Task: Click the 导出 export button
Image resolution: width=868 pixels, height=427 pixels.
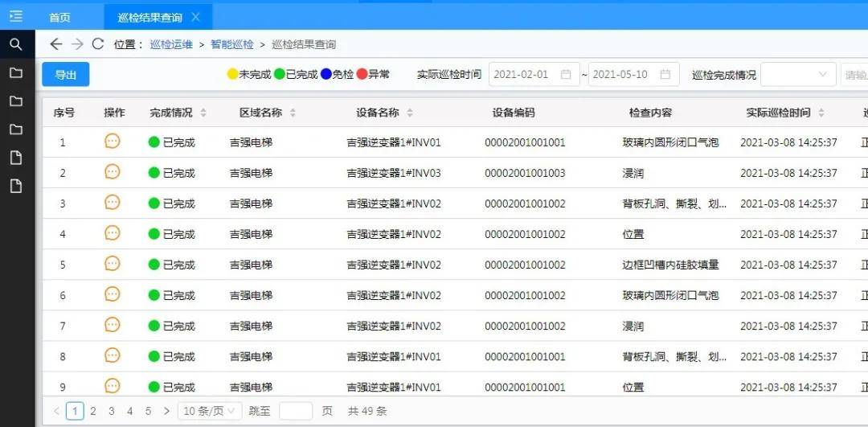Action: [66, 75]
